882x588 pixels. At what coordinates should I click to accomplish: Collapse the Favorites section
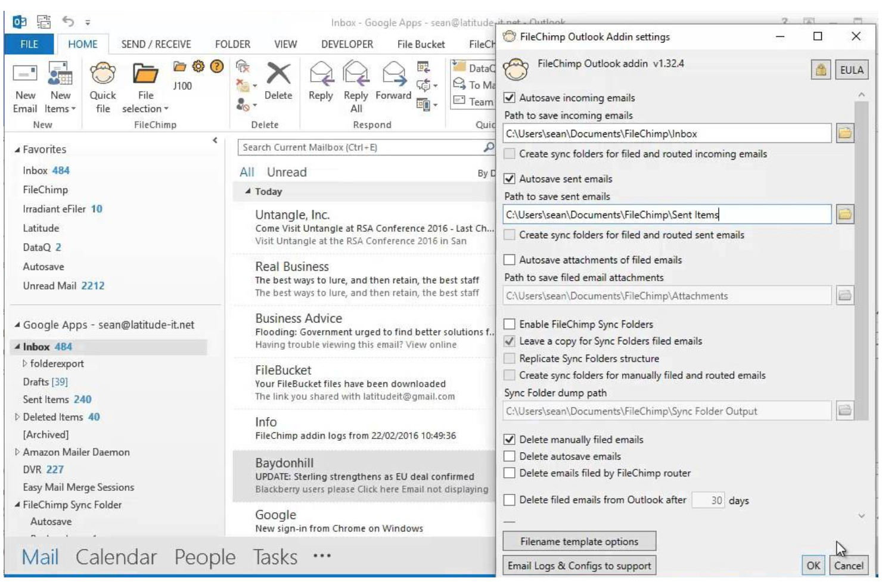tap(17, 150)
